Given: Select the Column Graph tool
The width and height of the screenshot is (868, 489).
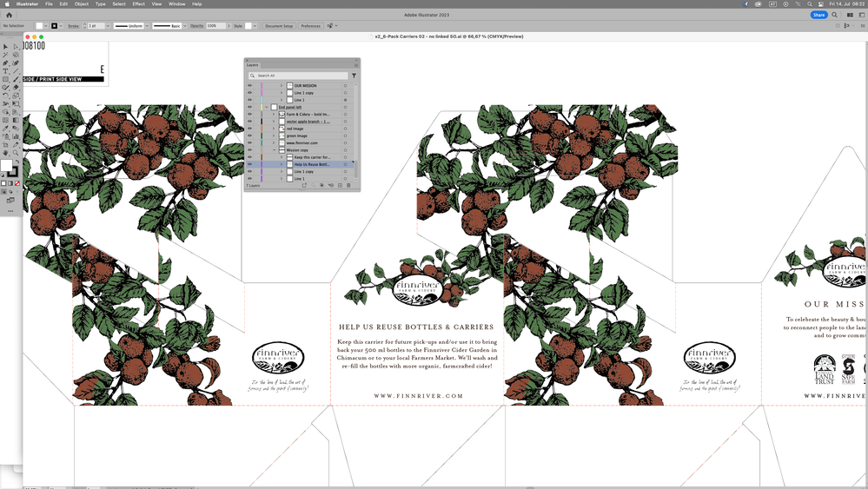Looking at the screenshot, I should (16, 136).
